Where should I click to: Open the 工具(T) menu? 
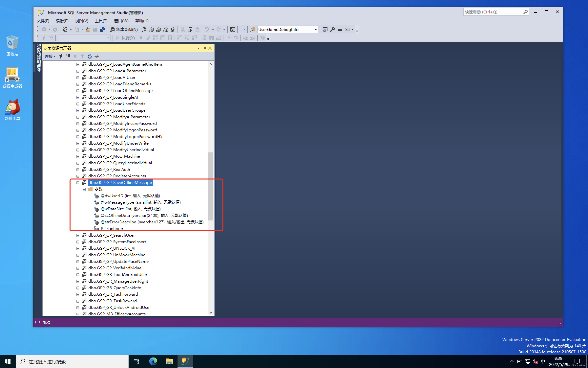coord(101,21)
